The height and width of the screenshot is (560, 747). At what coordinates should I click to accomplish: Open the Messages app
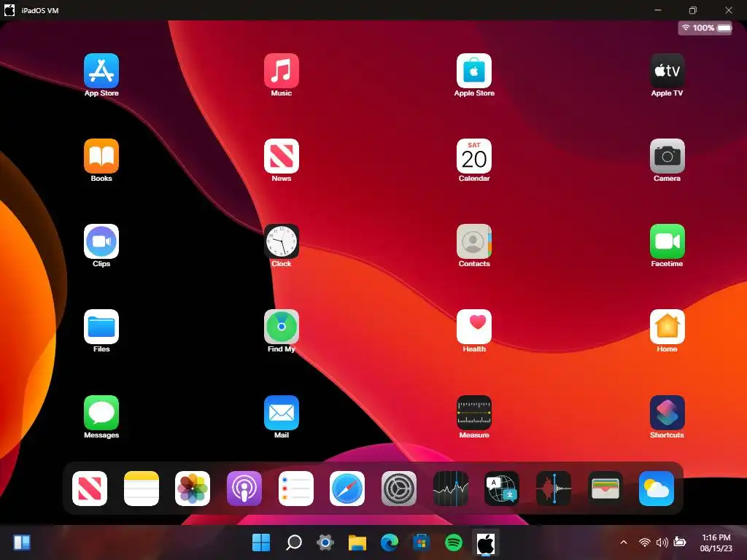point(101,413)
